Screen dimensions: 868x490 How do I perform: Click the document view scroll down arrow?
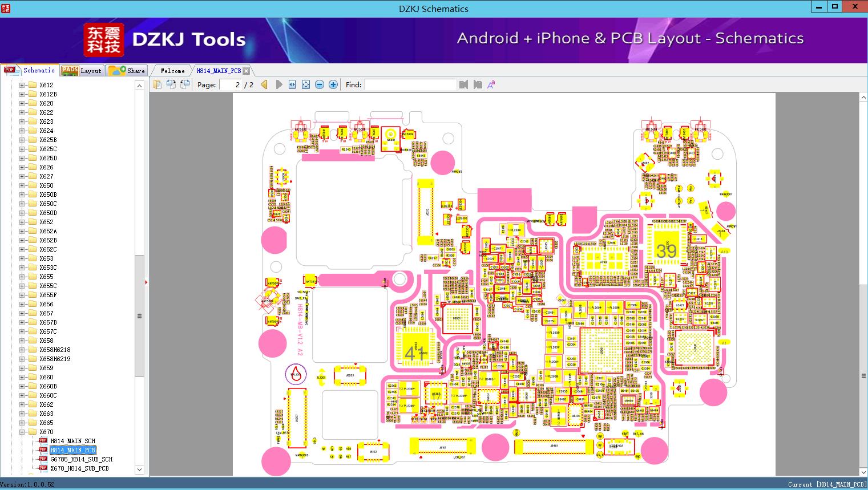(x=863, y=472)
